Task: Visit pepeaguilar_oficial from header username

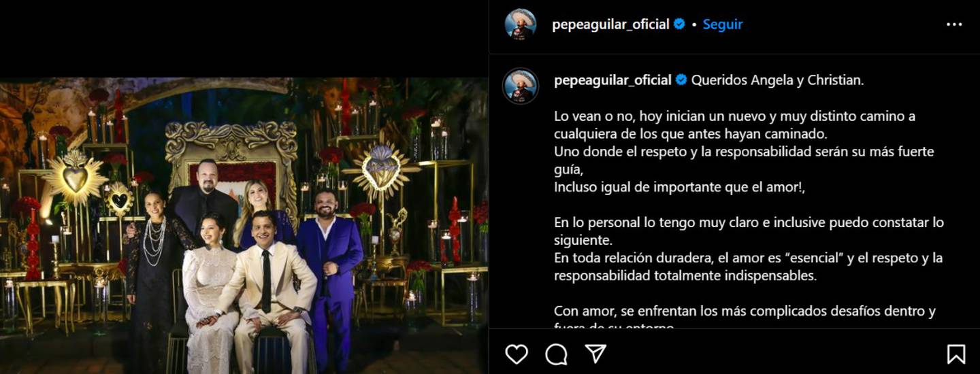Action: tap(610, 24)
